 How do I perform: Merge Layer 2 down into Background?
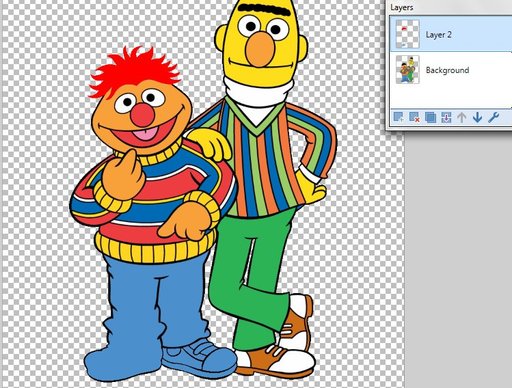446,117
